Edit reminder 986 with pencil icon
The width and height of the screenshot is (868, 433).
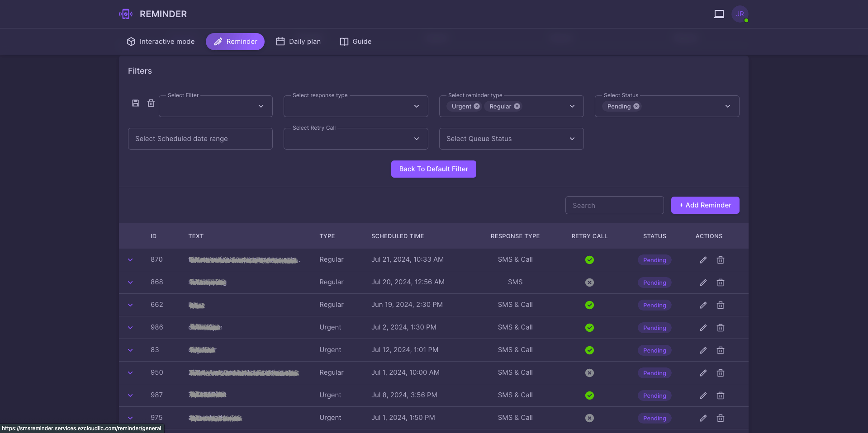click(x=703, y=328)
